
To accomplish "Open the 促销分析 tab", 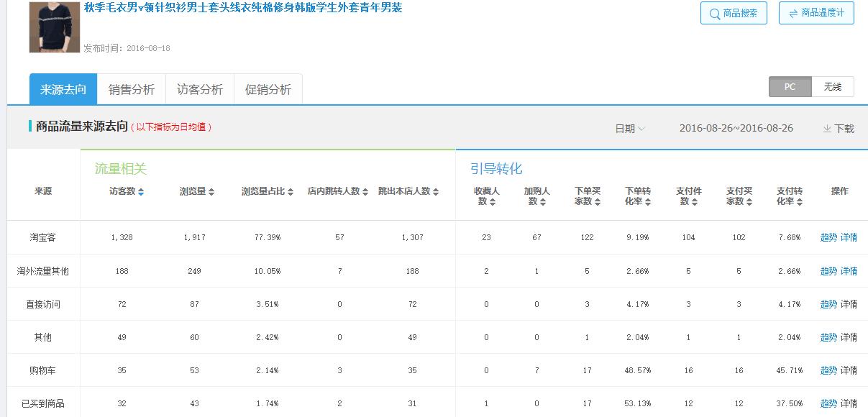I will coord(268,88).
